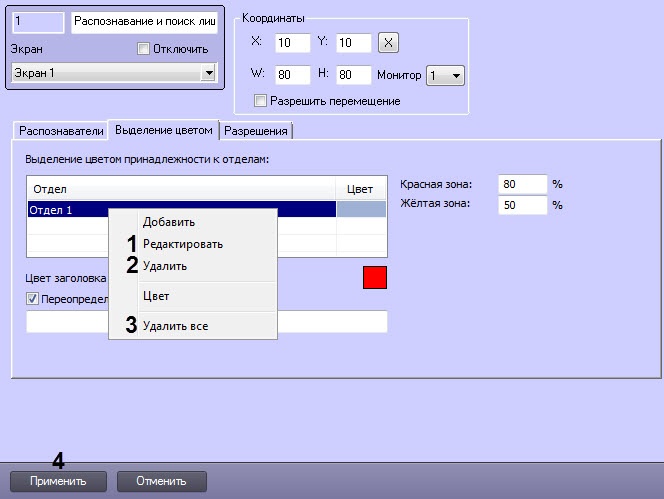The height and width of the screenshot is (499, 664).
Task: Toggle the Переопределить checkbox
Action: pos(33,298)
